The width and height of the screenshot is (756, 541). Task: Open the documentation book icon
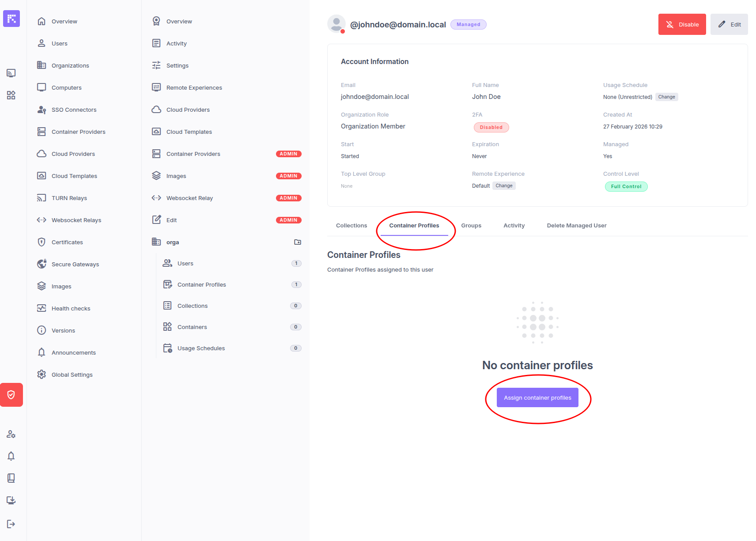pyautogui.click(x=11, y=478)
